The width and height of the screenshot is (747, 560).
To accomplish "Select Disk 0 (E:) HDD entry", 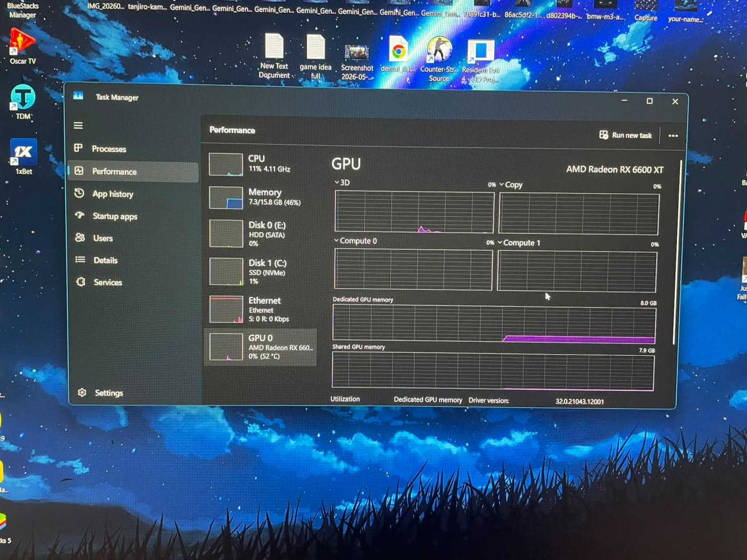I will tap(260, 233).
